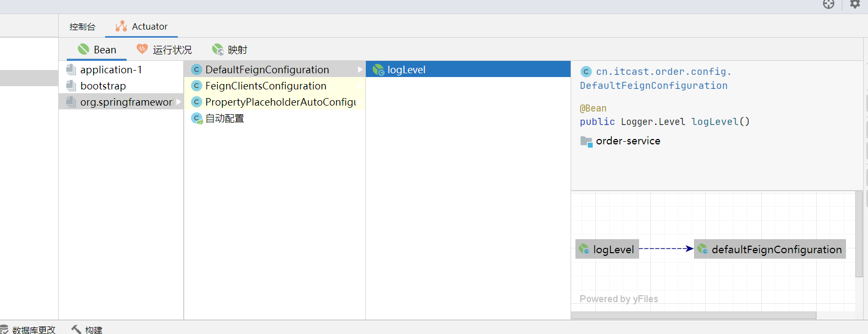Click the order-service module folder icon
868x334 pixels.
coord(586,141)
